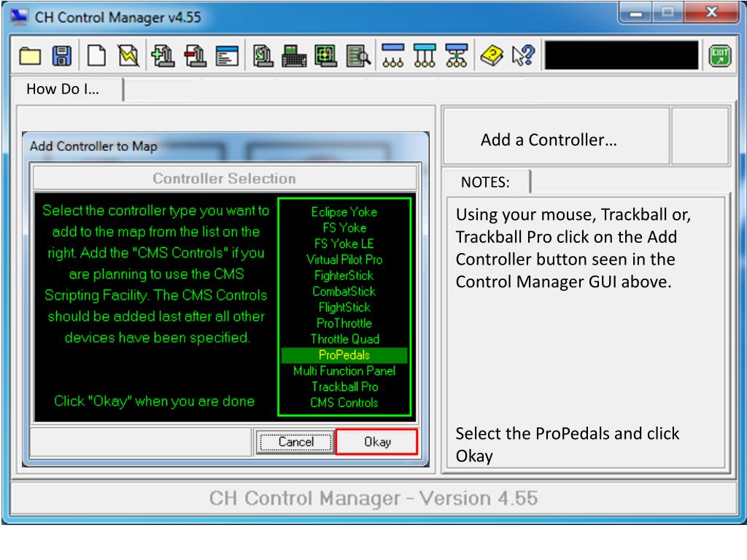
Task: Select Direct Mode blue bar icon
Action: pyautogui.click(x=393, y=55)
